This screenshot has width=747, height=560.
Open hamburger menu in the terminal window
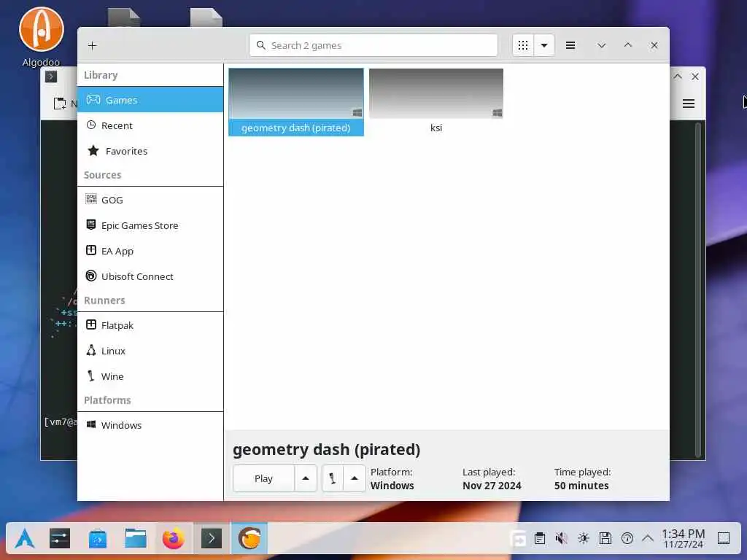pos(689,104)
